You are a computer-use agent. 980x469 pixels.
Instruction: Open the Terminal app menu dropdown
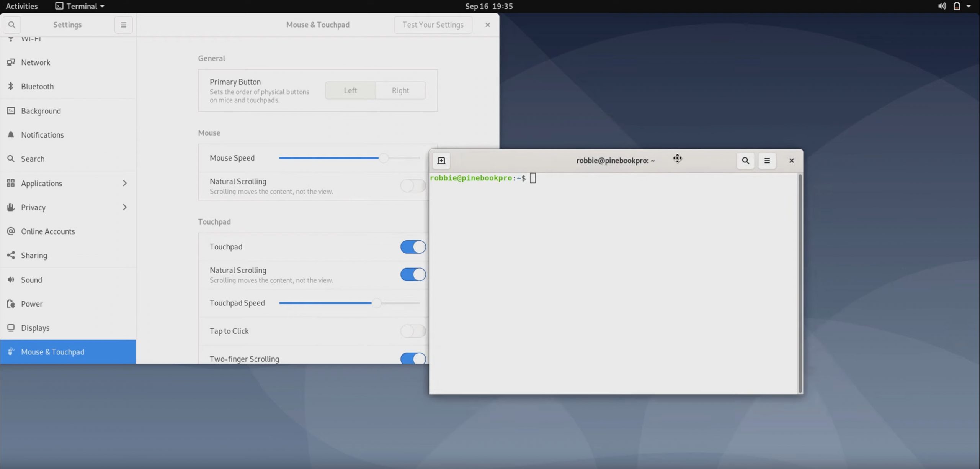80,6
